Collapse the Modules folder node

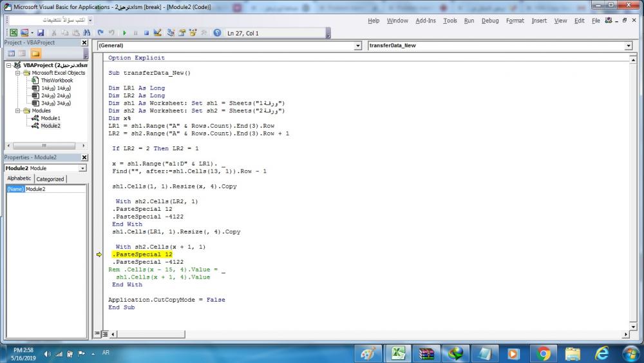tap(17, 111)
